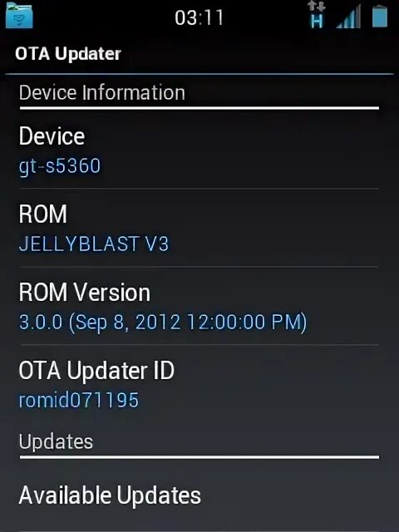The image size is (399, 532).
Task: Select the Device Information header
Action: (x=101, y=92)
